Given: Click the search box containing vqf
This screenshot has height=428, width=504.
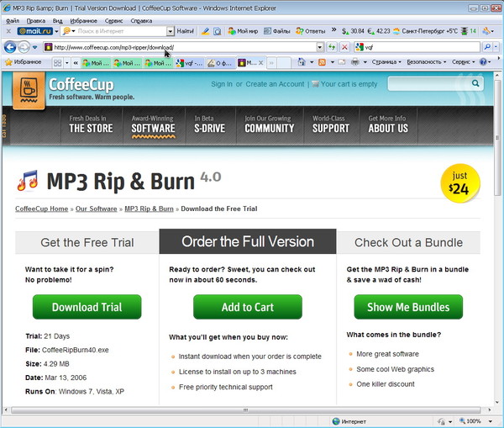Looking at the screenshot, I should click(x=417, y=47).
